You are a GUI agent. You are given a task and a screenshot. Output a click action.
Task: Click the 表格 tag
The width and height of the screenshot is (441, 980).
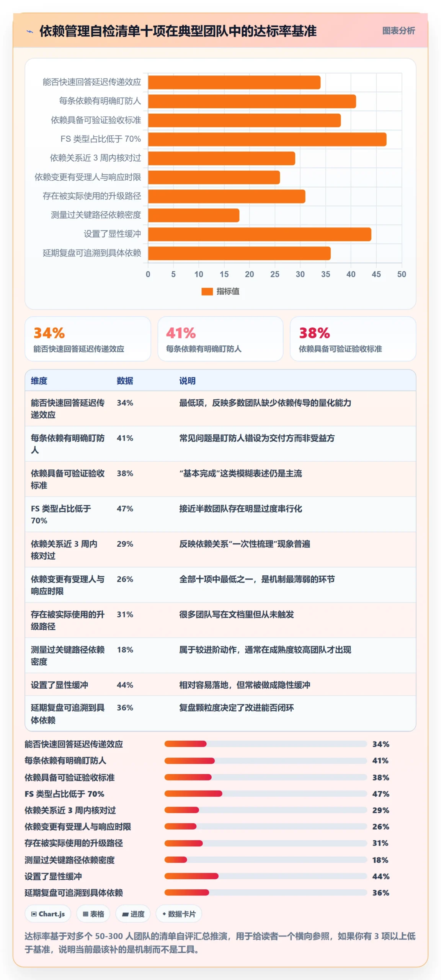pyautogui.click(x=93, y=914)
